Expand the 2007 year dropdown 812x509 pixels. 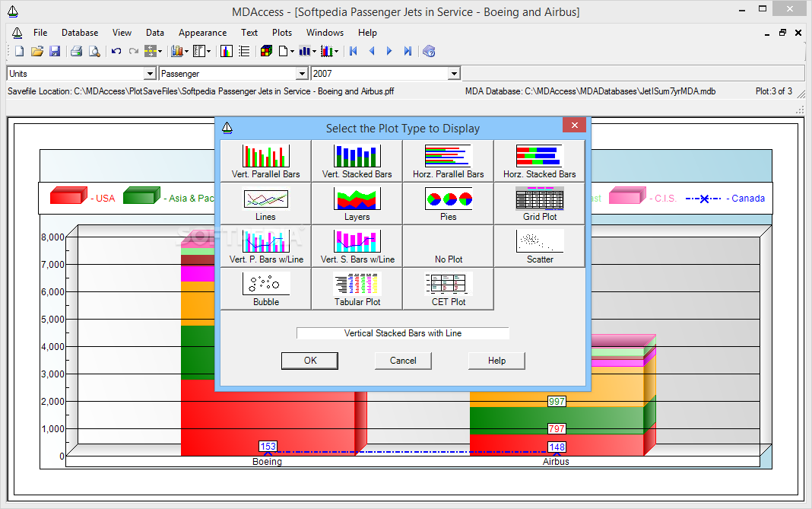click(x=454, y=74)
